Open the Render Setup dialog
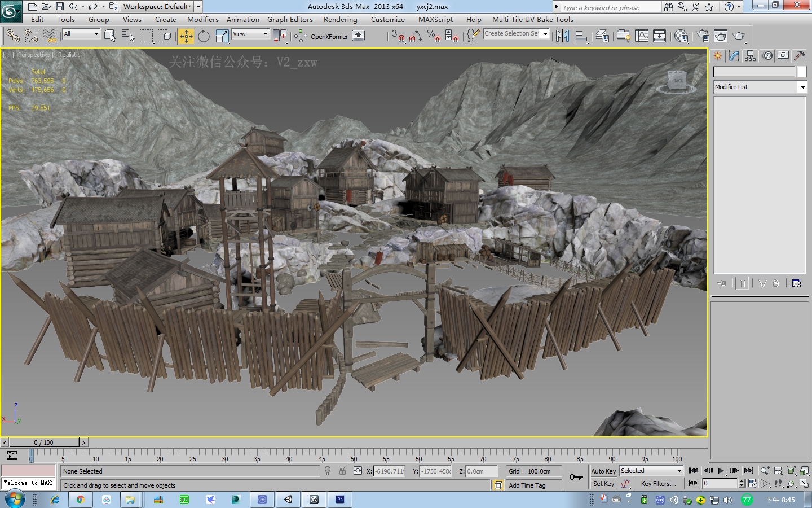The image size is (812, 508). click(x=703, y=36)
